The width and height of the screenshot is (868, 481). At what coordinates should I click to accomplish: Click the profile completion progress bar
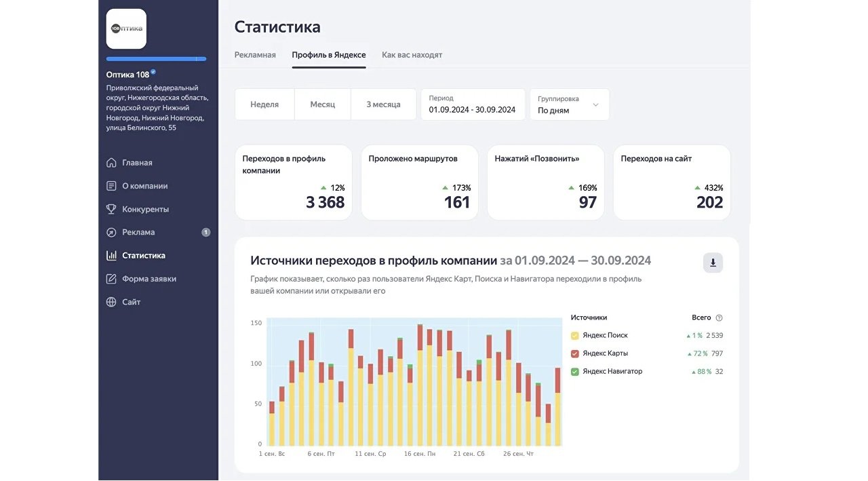click(x=156, y=59)
